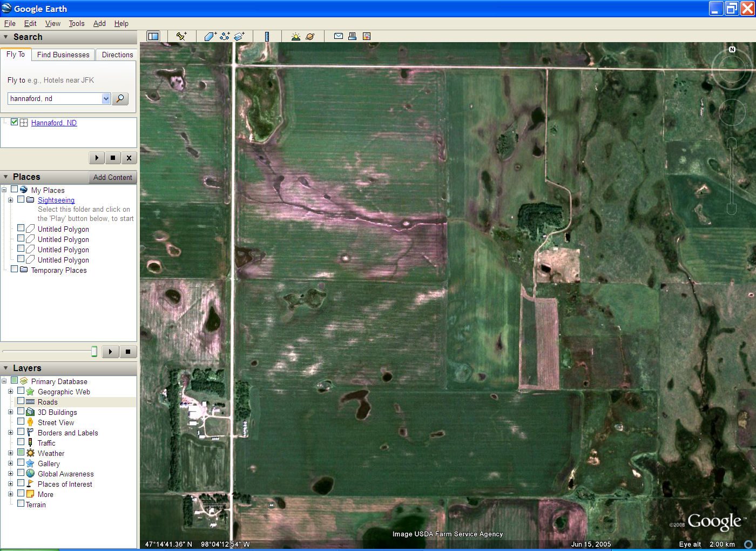Click the zoom slider on the map
This screenshot has height=551, width=756.
(x=732, y=176)
